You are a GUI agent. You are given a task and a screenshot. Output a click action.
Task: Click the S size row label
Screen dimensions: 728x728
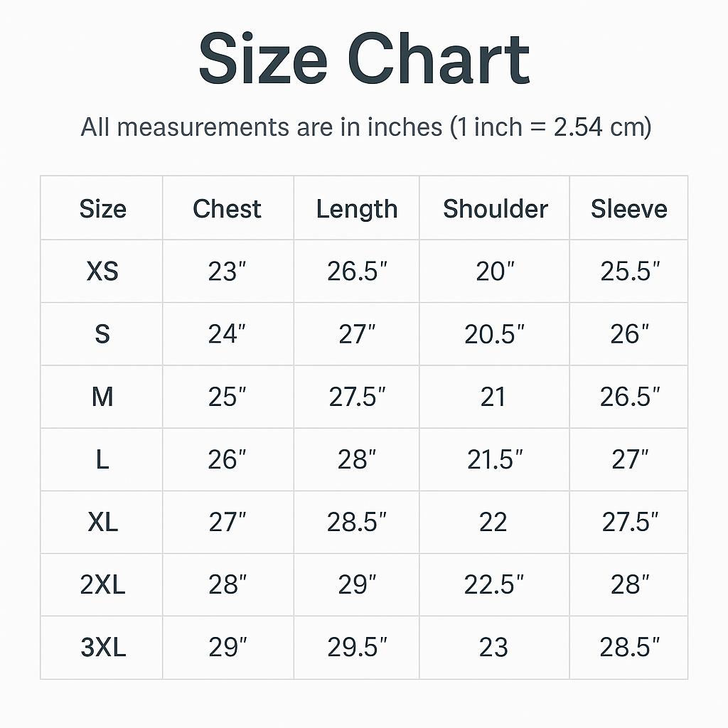102,334
